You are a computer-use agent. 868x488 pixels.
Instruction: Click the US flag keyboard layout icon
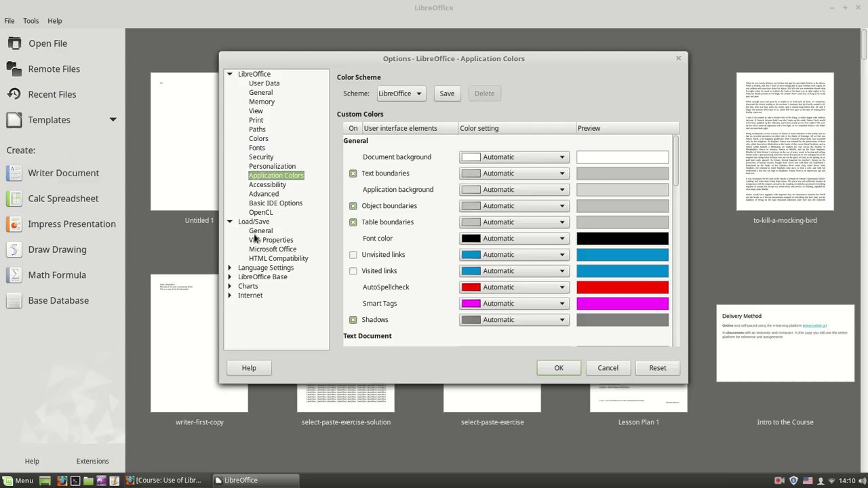(806, 481)
